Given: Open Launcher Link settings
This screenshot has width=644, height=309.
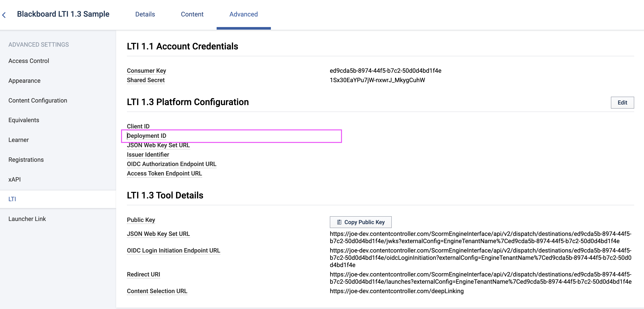Looking at the screenshot, I should (x=27, y=219).
